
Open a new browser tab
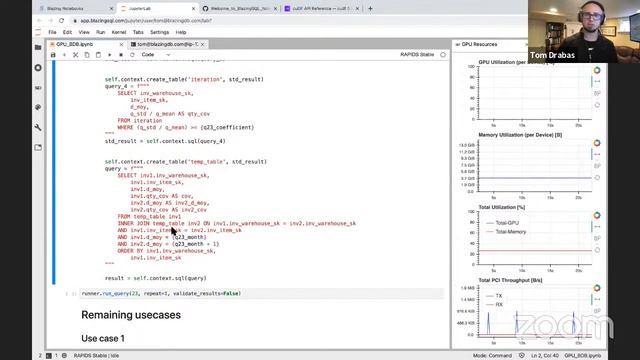pos(370,8)
